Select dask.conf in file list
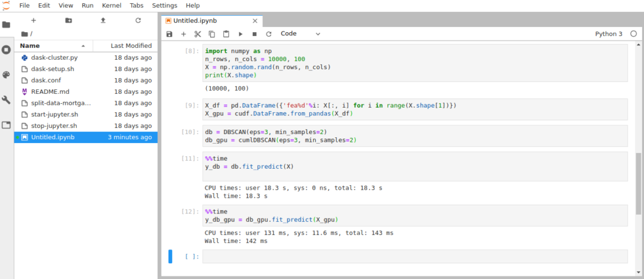The image size is (644, 279). coord(86,80)
